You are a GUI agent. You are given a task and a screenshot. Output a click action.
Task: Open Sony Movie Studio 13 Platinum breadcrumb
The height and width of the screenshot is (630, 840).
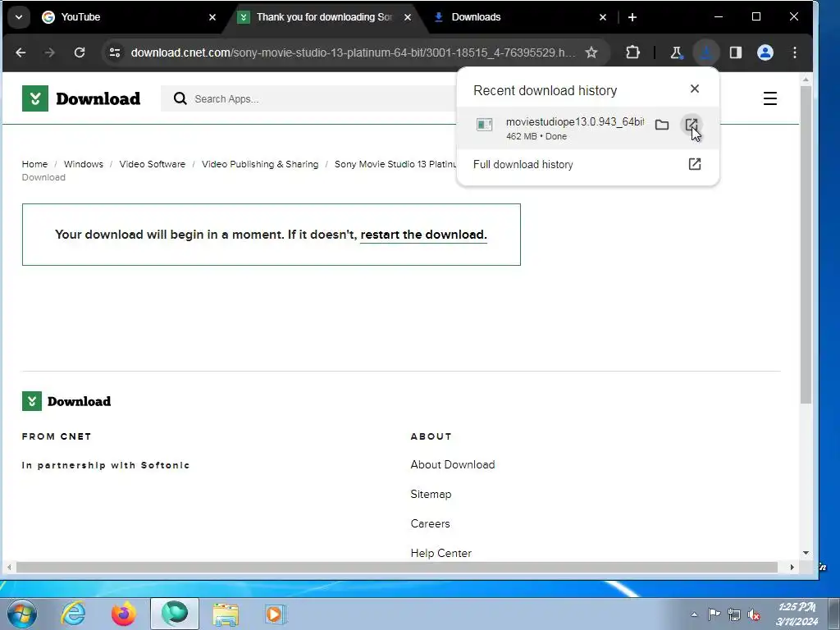pos(395,164)
